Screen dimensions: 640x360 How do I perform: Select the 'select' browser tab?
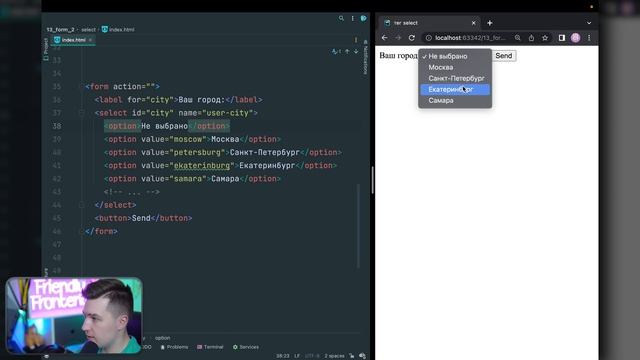429,23
